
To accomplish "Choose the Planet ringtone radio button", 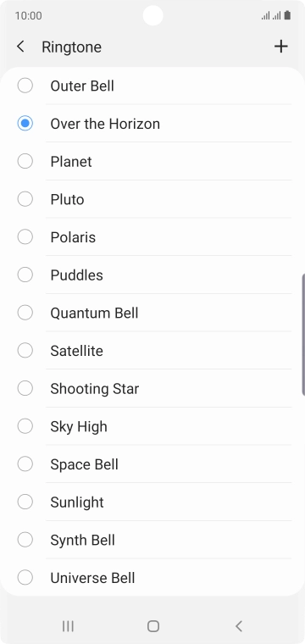I will coord(25,161).
